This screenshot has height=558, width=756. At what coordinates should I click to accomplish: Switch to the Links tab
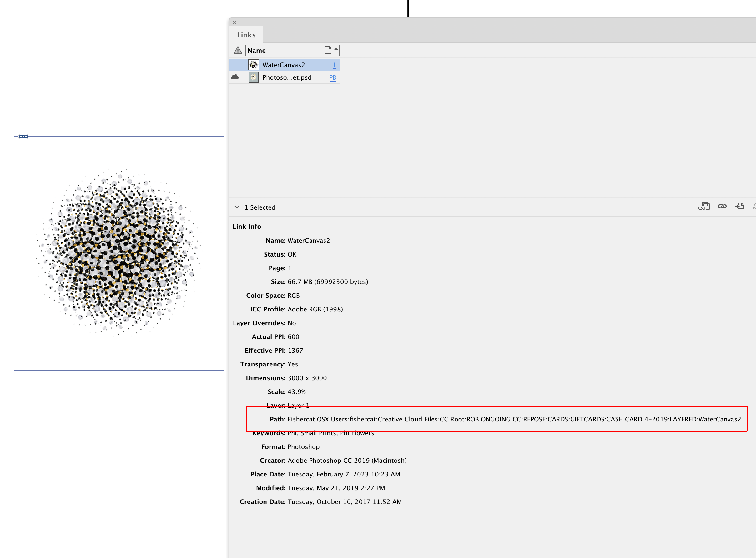[x=246, y=35]
